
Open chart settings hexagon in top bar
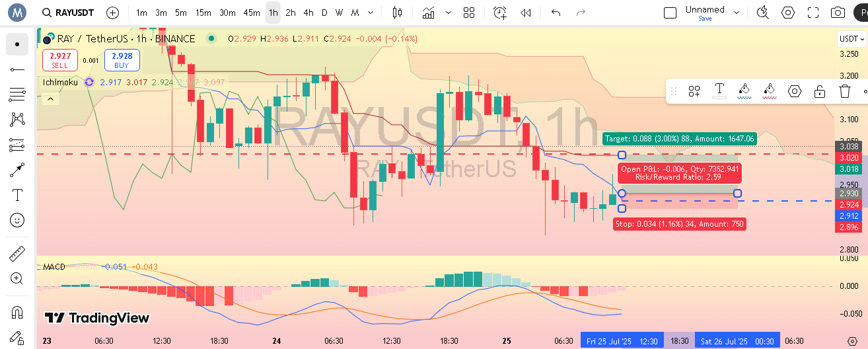click(x=788, y=13)
